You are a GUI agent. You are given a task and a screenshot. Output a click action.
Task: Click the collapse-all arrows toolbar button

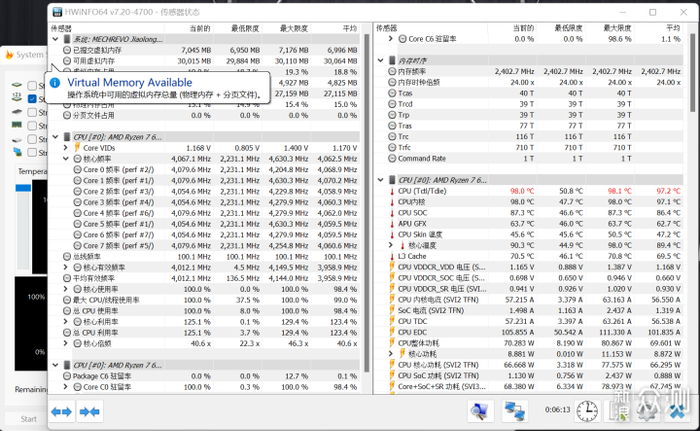(x=90, y=412)
